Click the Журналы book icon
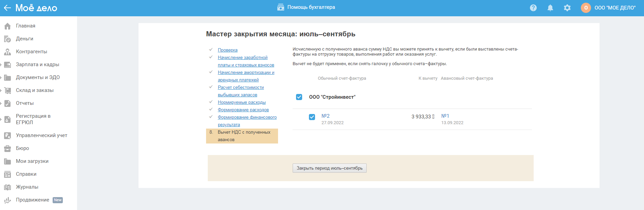644x210 pixels. point(7,187)
